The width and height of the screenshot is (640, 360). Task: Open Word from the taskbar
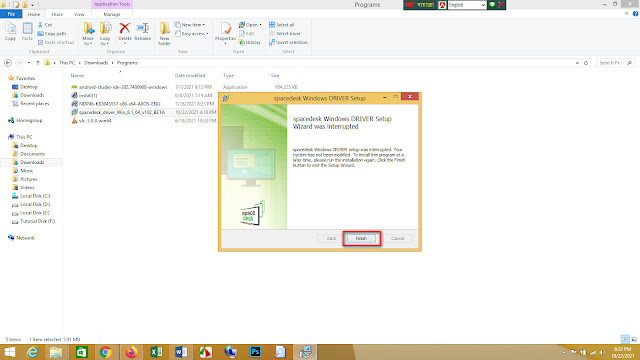pyautogui.click(x=181, y=352)
